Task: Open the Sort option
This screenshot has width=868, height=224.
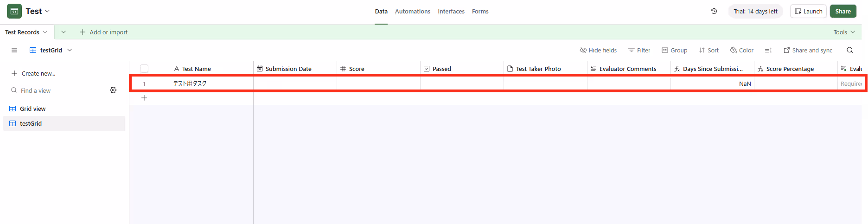Action: [709, 50]
